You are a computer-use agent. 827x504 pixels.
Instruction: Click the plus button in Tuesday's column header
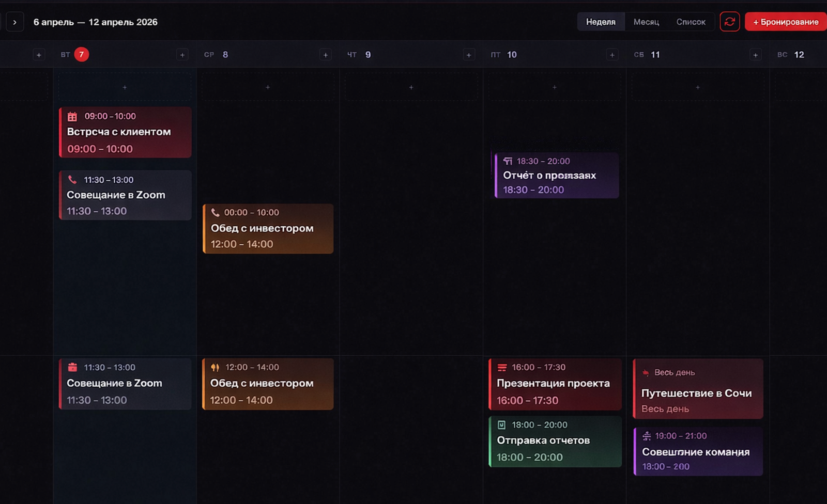182,54
